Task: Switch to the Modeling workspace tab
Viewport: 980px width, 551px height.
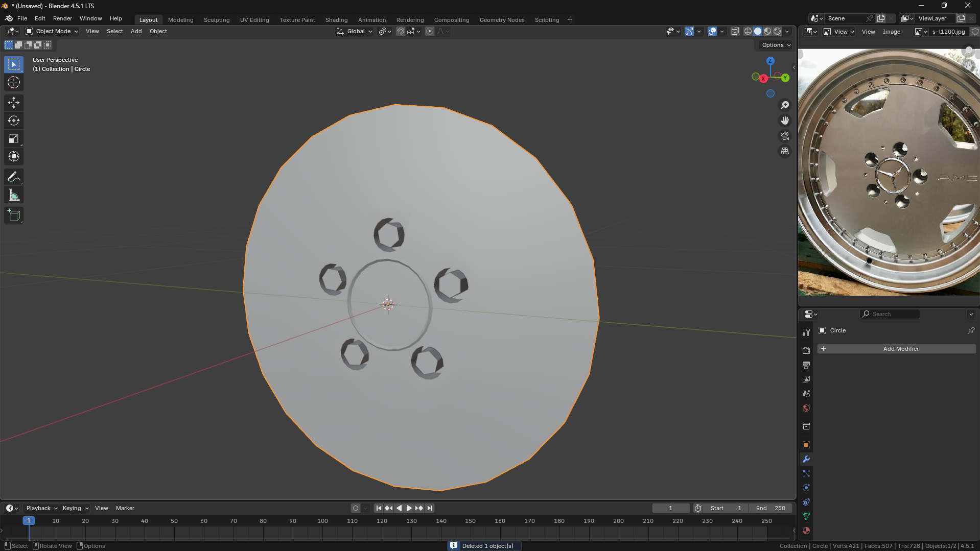Action: click(x=181, y=20)
